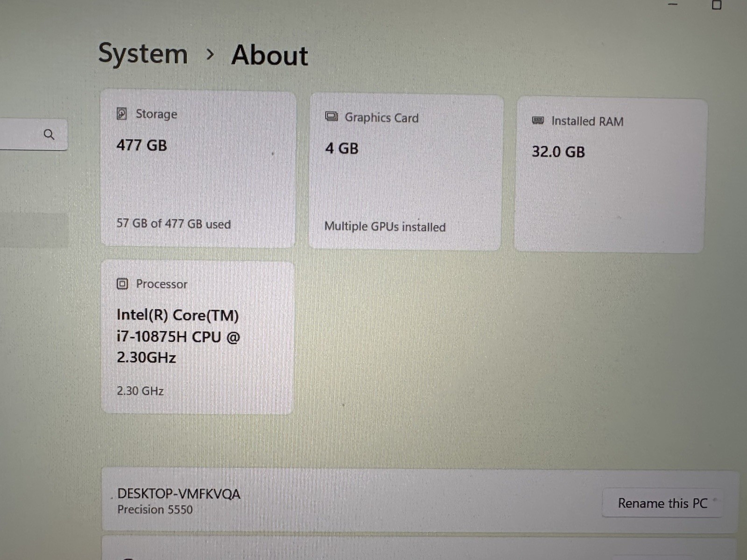Click the Processor label
The height and width of the screenshot is (560, 747).
pos(162,284)
